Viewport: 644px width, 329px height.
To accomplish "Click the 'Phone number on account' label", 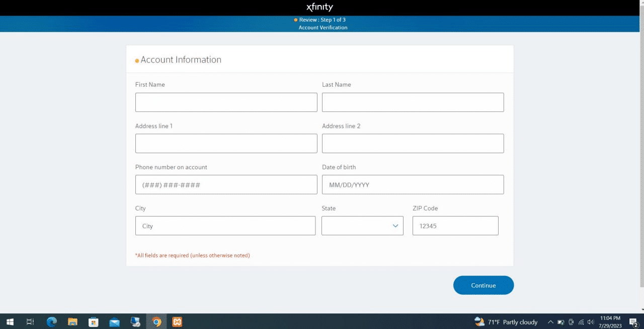I will 171,167.
